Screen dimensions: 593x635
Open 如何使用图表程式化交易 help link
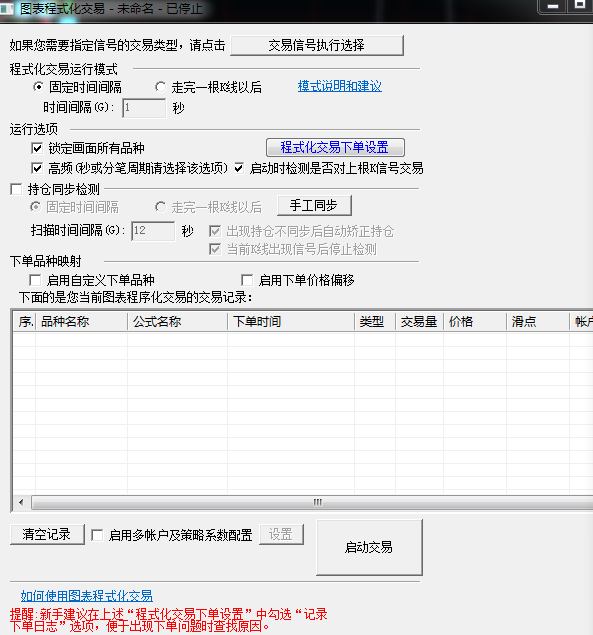(87, 596)
